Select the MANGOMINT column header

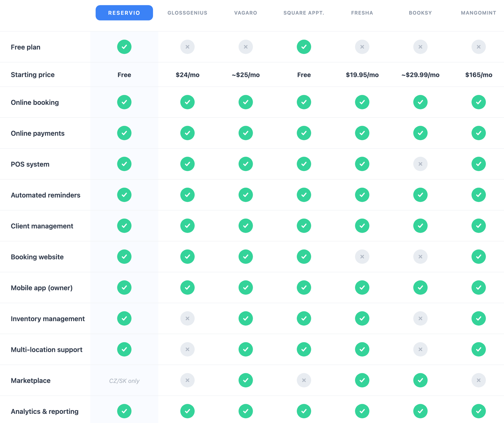tap(478, 13)
